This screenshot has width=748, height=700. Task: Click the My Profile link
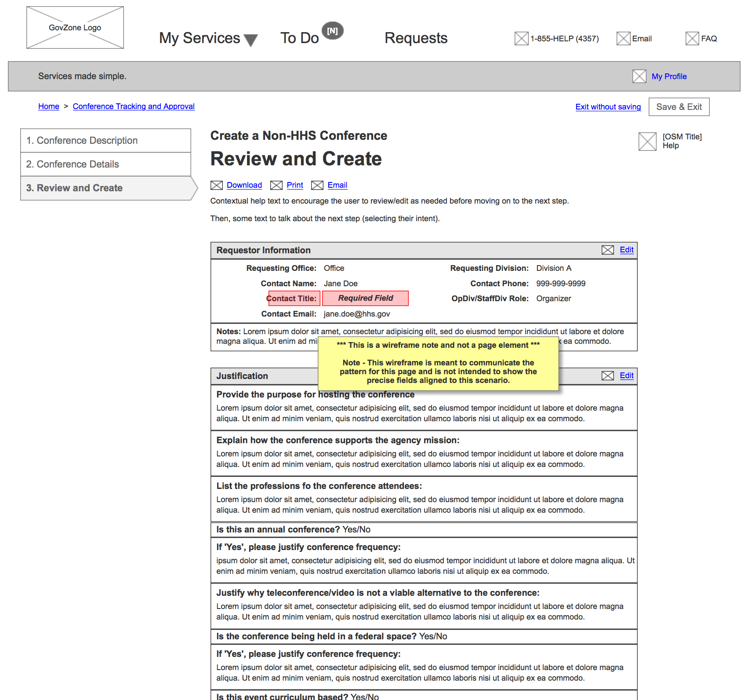click(669, 77)
